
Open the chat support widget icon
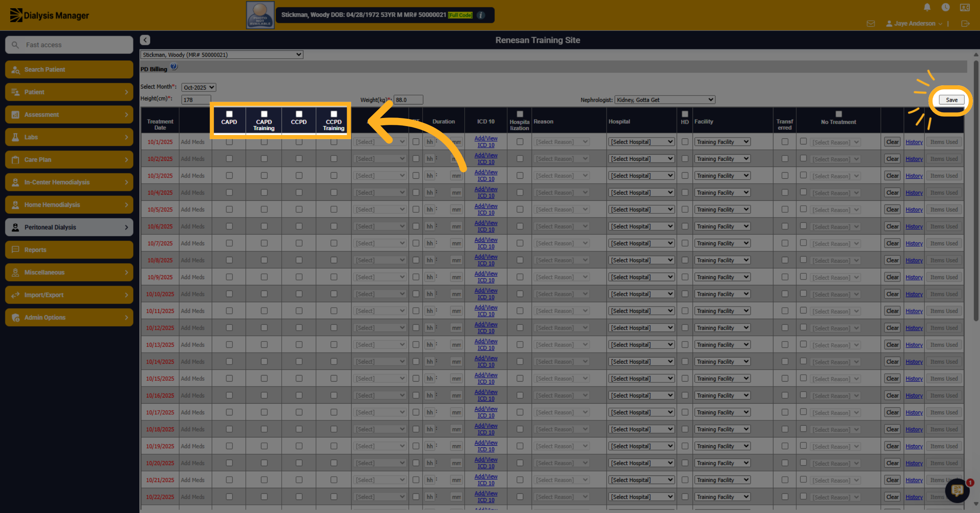click(958, 490)
